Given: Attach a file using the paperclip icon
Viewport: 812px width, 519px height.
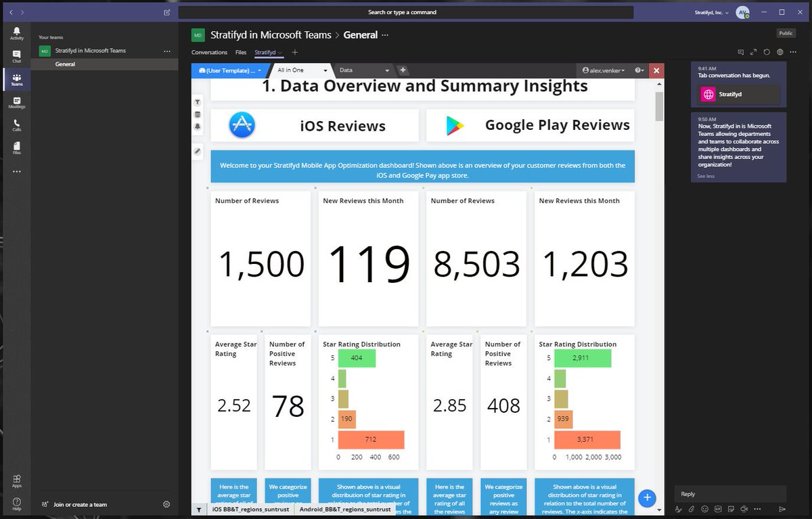Looking at the screenshot, I should point(692,509).
